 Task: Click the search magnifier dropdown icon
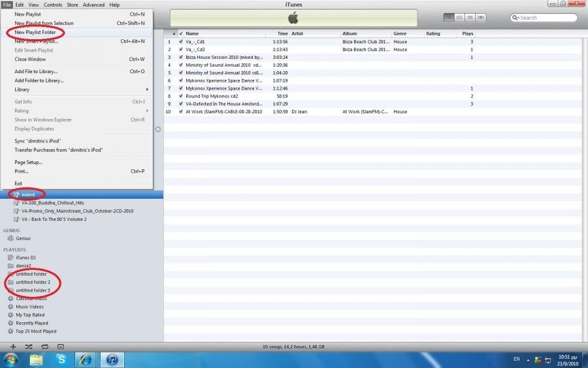click(515, 18)
